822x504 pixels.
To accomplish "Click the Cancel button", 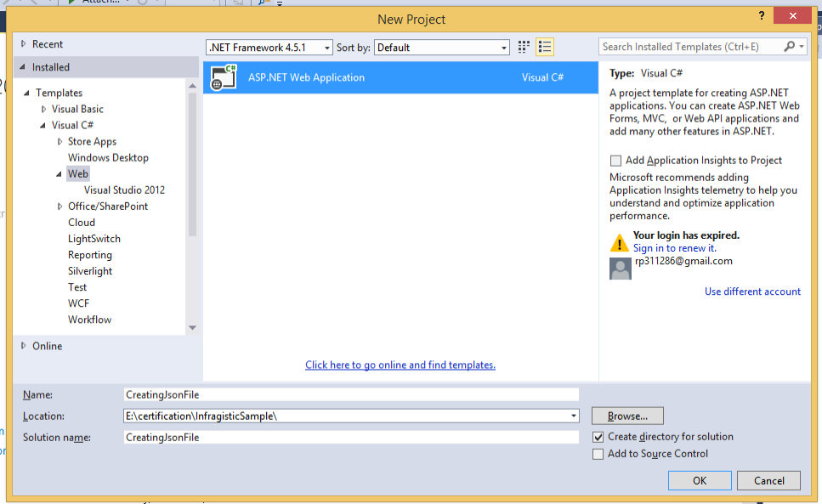I will (768, 480).
